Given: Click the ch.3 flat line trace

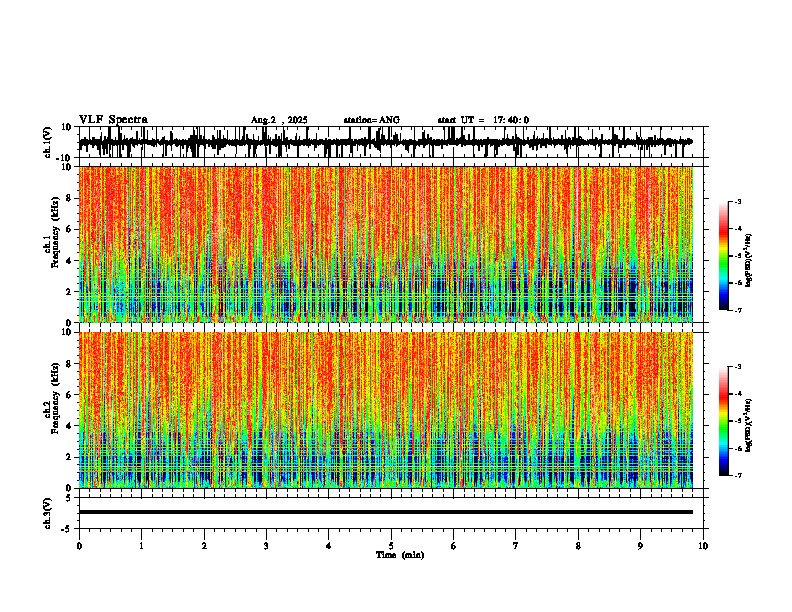Looking at the screenshot, I should click(385, 512).
